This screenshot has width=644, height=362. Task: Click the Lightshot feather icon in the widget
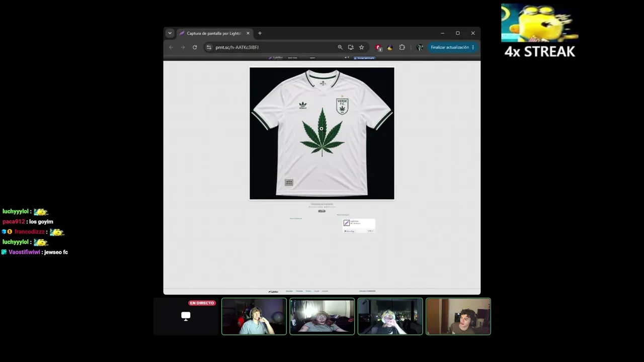click(346, 223)
